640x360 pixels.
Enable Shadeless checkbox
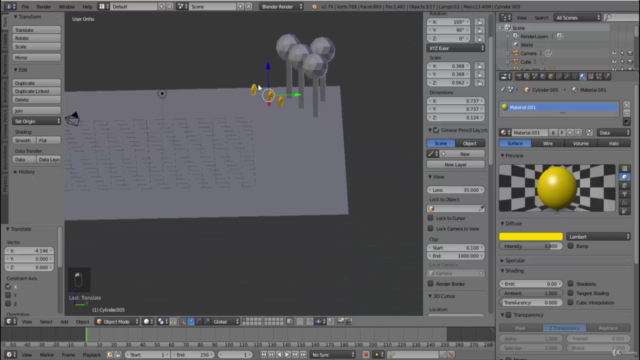[570, 284]
